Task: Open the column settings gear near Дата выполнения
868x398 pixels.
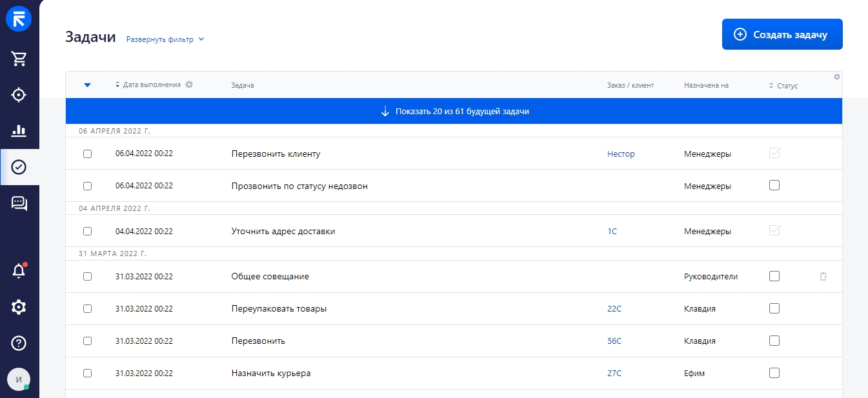Action: point(189,84)
